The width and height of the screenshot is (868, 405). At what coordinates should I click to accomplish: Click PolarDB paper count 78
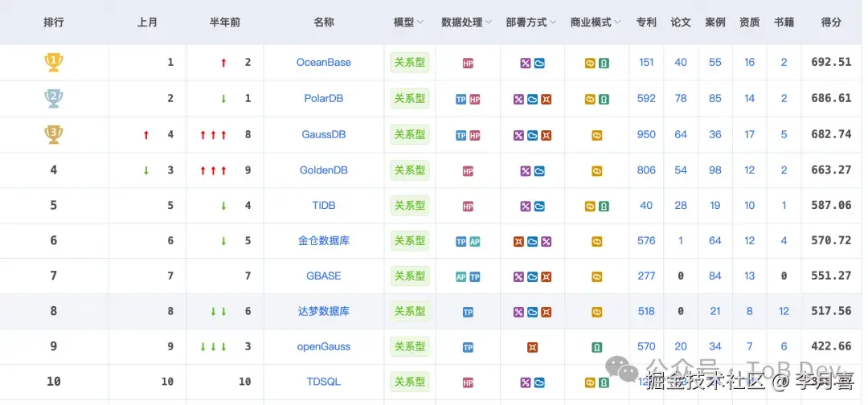pos(681,99)
